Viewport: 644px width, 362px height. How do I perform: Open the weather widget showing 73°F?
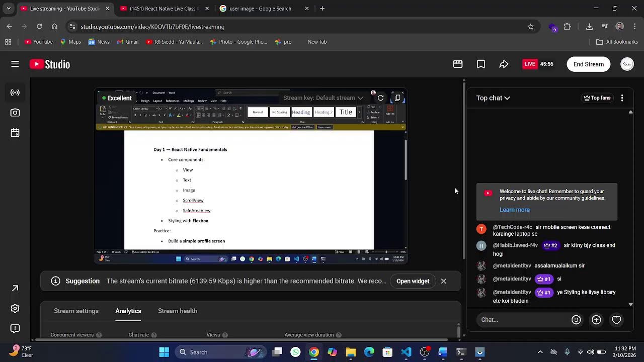[x=20, y=351]
